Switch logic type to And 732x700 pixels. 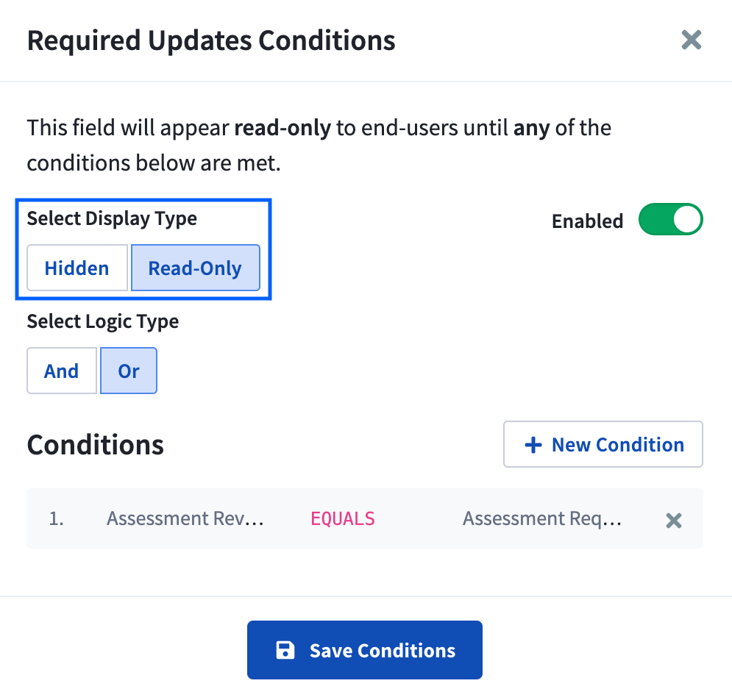coord(61,371)
